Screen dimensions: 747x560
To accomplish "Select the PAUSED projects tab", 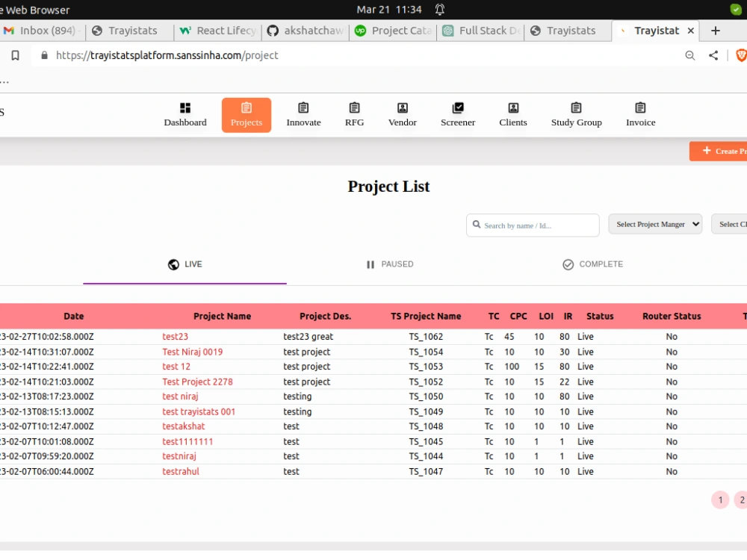I will pyautogui.click(x=390, y=265).
